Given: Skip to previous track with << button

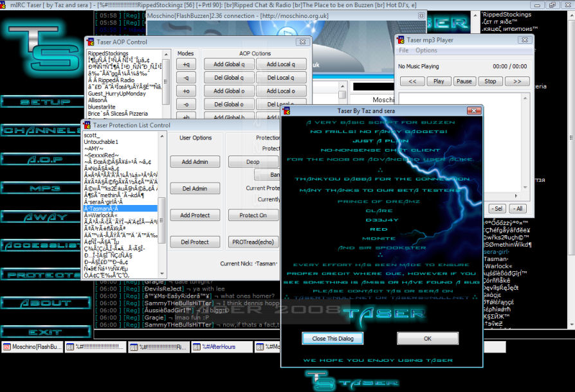Looking at the screenshot, I should [x=412, y=82].
